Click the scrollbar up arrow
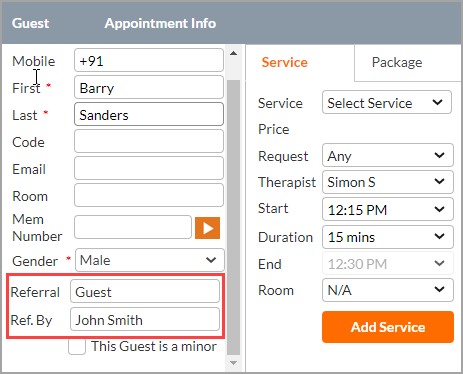Image resolution: width=463 pixels, height=374 pixels. click(x=233, y=53)
